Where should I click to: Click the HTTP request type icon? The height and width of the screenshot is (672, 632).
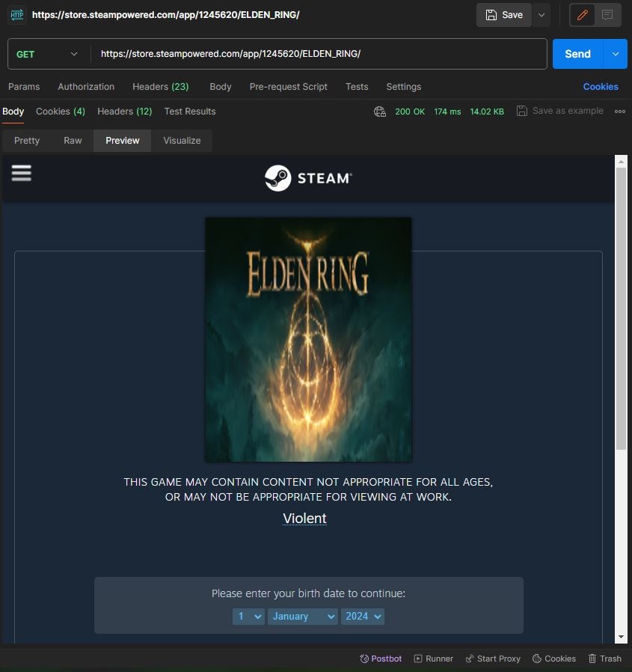16,15
